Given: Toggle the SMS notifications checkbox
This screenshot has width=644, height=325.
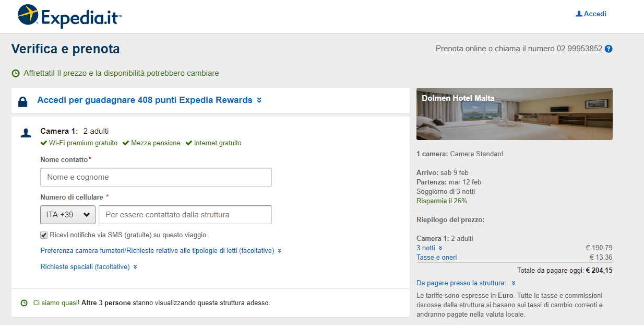Looking at the screenshot, I should pyautogui.click(x=44, y=235).
